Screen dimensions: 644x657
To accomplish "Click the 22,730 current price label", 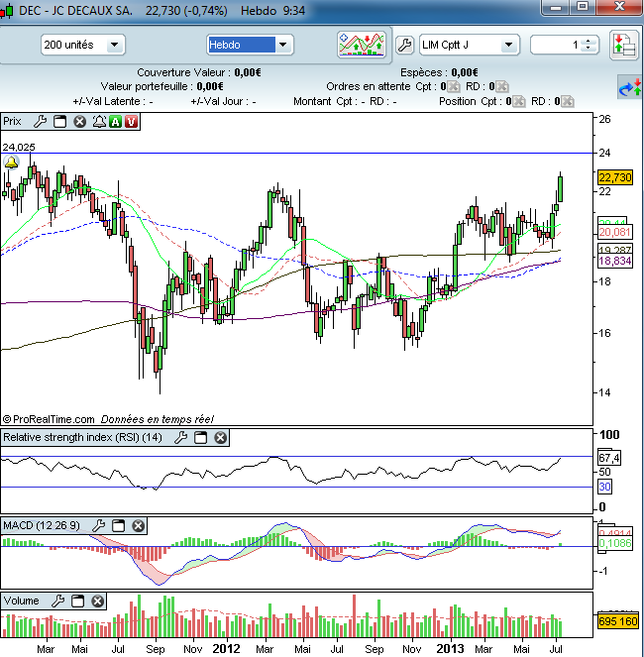I will tap(614, 177).
